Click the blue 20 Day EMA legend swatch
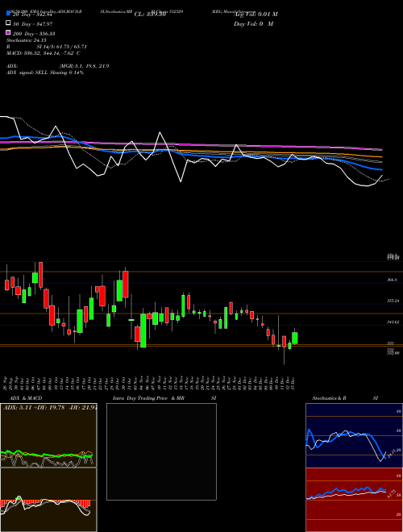 coord(8,14)
